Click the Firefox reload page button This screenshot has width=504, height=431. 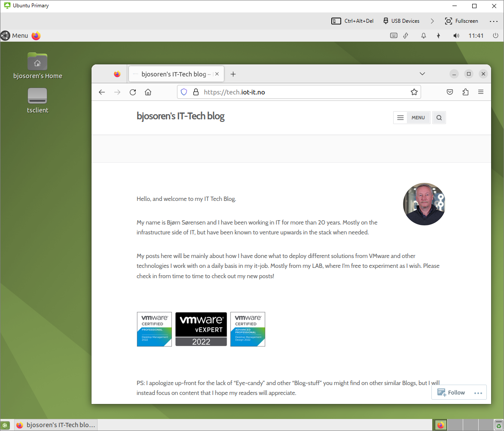point(133,92)
